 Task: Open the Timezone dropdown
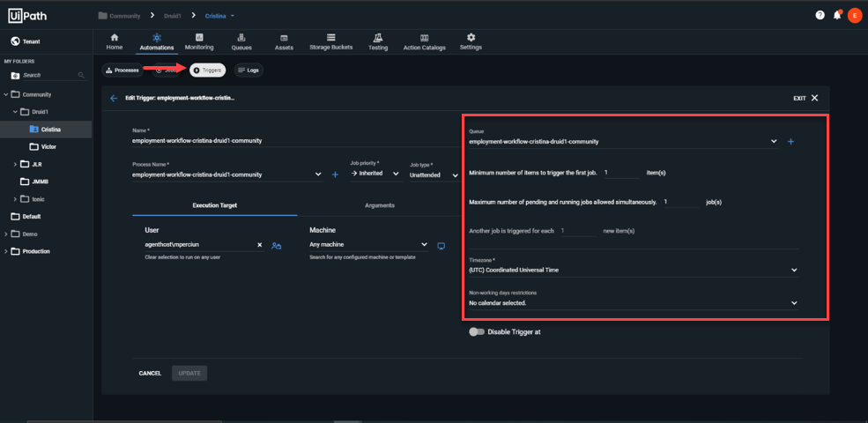tap(634, 271)
